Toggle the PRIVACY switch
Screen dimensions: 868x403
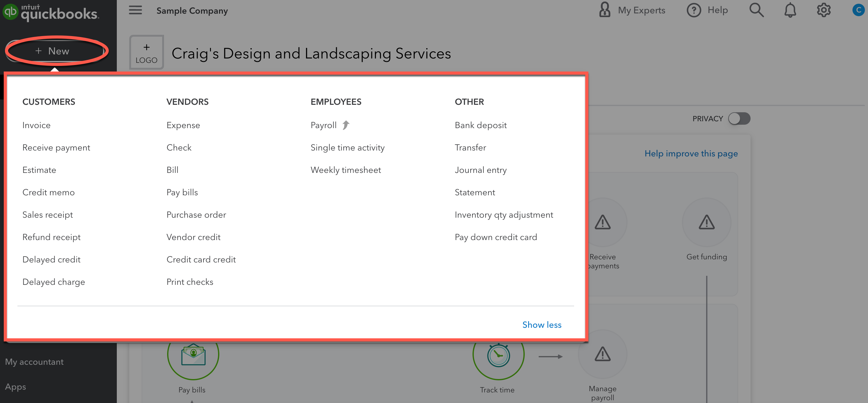pos(739,119)
